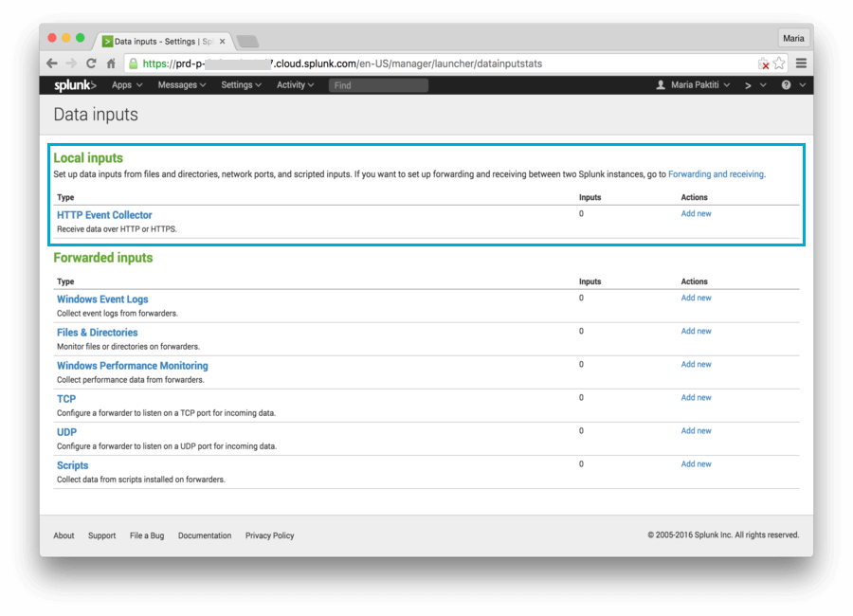Open the browser hamburger menu

801,63
